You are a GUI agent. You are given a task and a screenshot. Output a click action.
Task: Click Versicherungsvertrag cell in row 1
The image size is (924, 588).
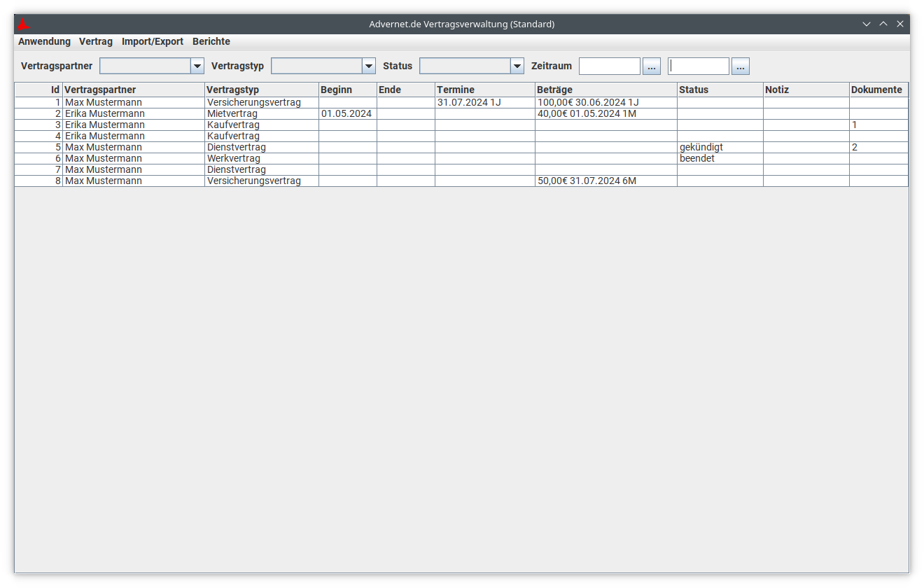(x=262, y=102)
